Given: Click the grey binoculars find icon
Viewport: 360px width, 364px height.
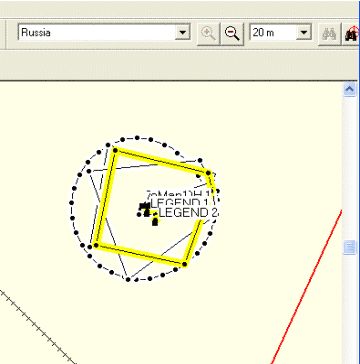Looking at the screenshot, I should click(329, 33).
